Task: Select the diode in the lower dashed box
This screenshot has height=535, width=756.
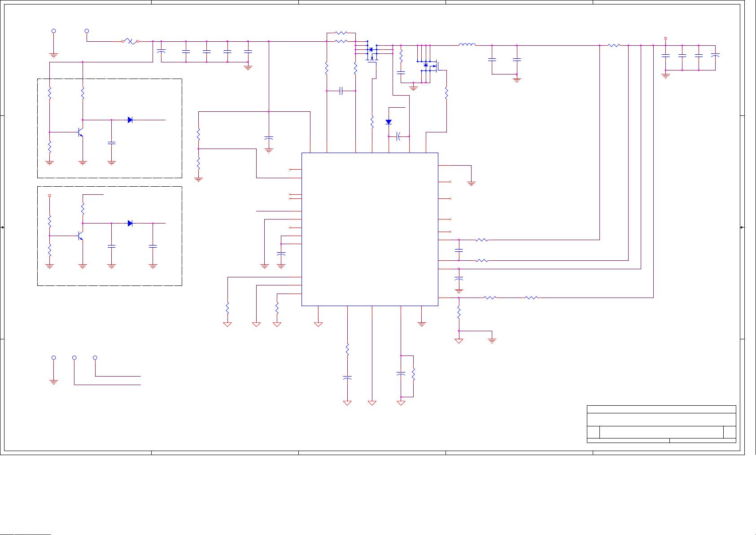Action: tap(130, 223)
